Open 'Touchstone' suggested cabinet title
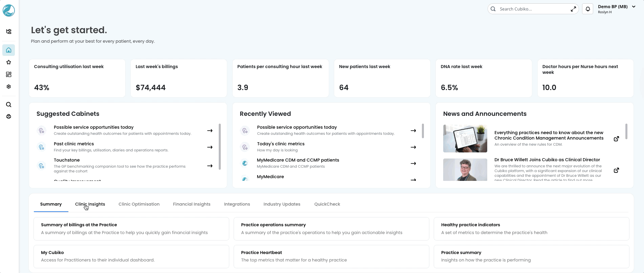The image size is (644, 273). (x=67, y=160)
